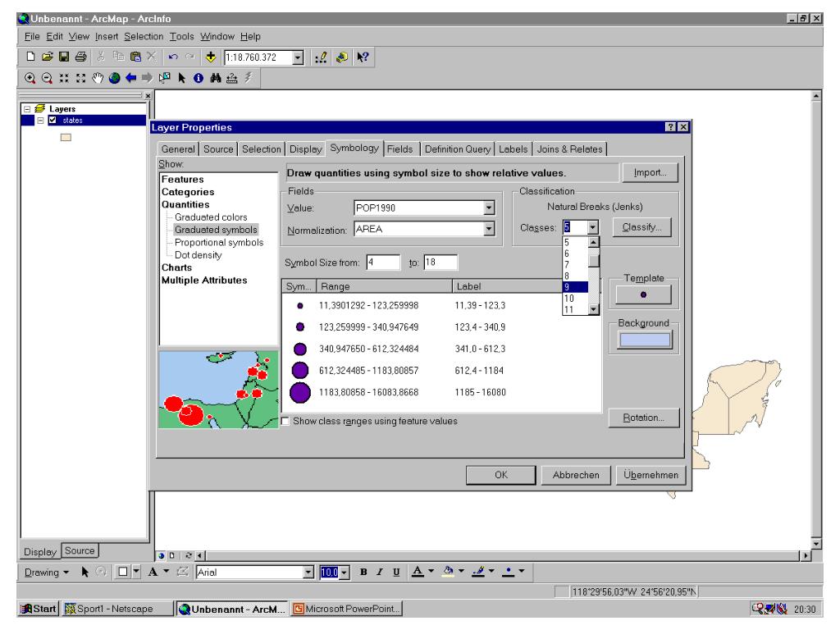This screenshot has width=840, height=630.
Task: Go back to previous extent
Action: pyautogui.click(x=130, y=78)
